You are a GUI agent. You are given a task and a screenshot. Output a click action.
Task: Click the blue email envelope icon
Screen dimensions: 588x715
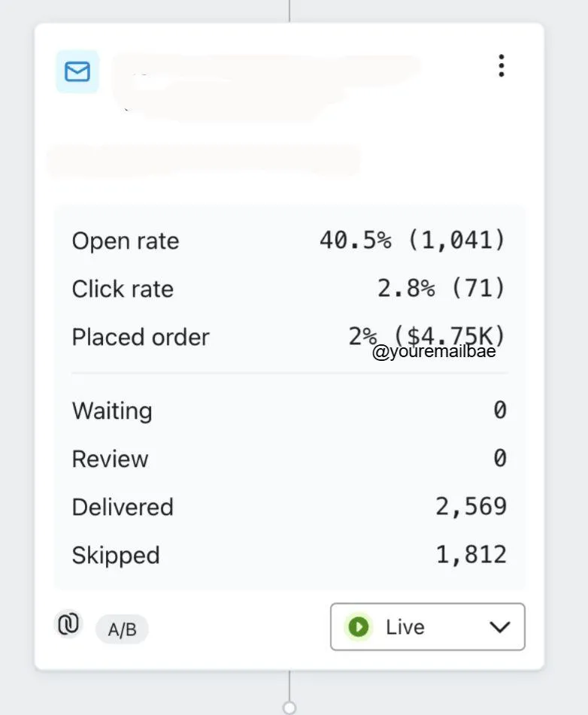(x=77, y=71)
